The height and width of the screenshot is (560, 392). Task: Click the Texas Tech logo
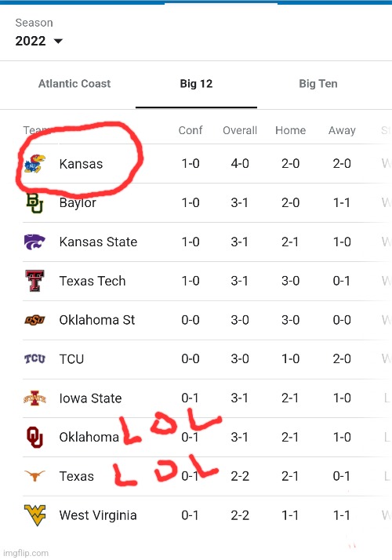tap(34, 281)
